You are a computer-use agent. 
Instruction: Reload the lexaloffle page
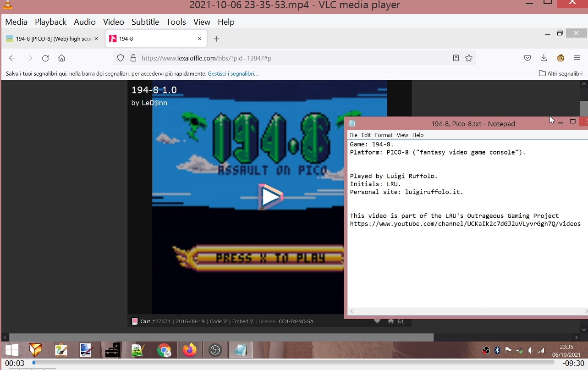45,58
